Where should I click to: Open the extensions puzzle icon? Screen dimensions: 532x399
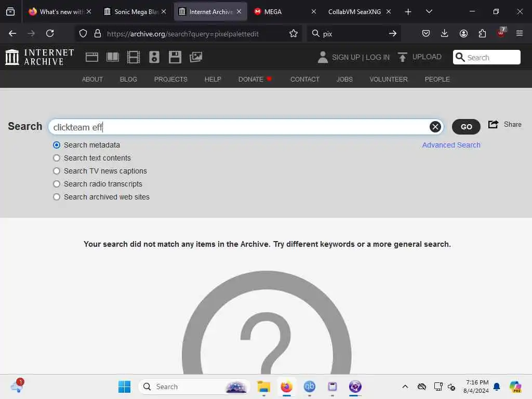tap(482, 33)
